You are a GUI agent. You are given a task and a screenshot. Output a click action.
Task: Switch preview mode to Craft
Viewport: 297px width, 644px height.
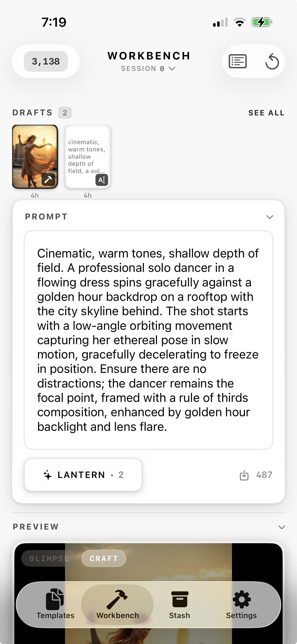pyautogui.click(x=104, y=559)
